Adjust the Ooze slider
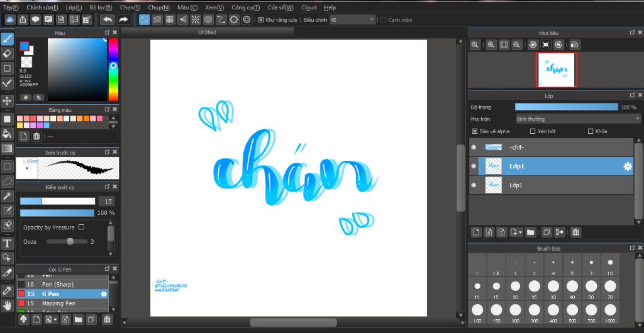This screenshot has width=644, height=333. [70, 241]
